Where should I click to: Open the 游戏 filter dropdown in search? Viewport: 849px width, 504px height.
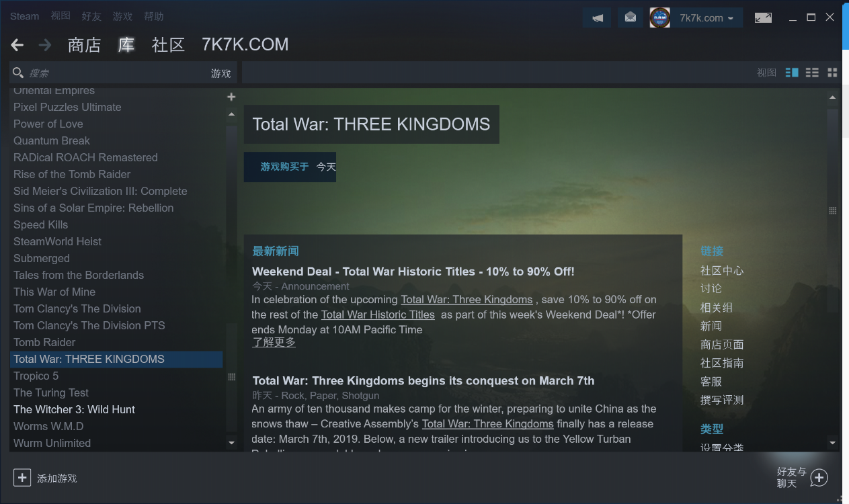coord(220,73)
